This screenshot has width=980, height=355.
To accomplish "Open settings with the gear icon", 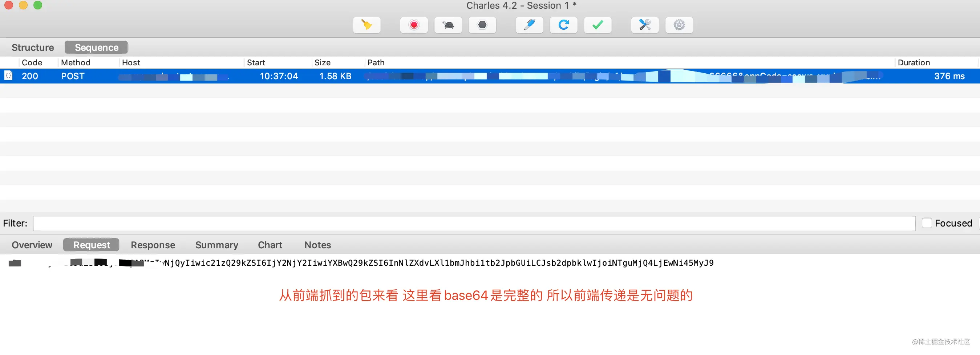I will click(679, 25).
